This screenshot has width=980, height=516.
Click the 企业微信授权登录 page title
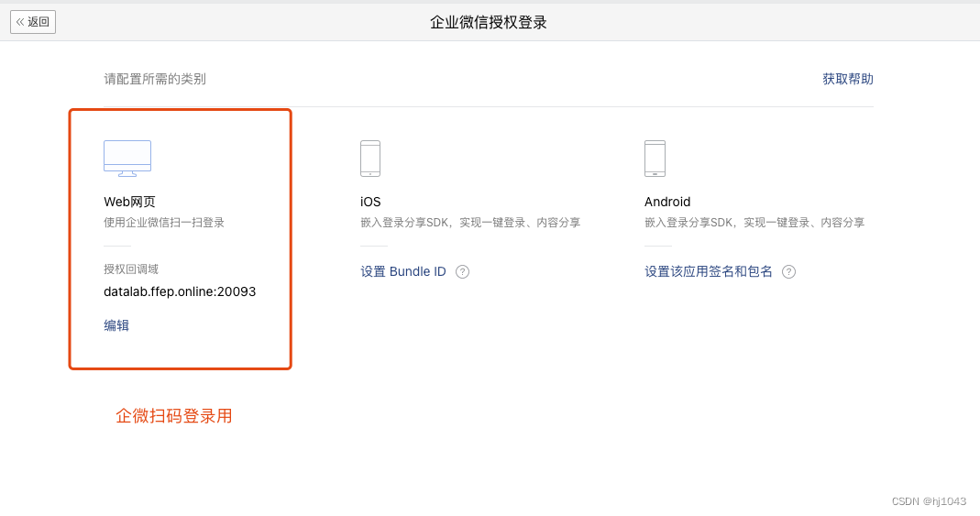pos(489,23)
